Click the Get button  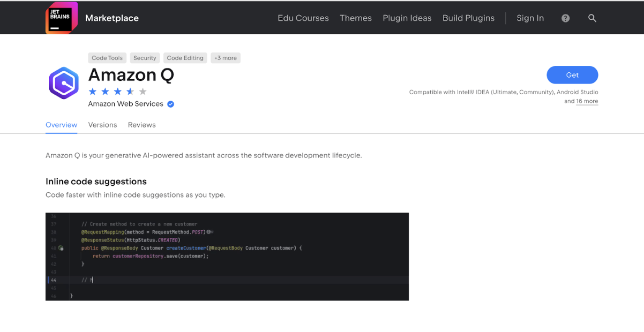(x=572, y=75)
